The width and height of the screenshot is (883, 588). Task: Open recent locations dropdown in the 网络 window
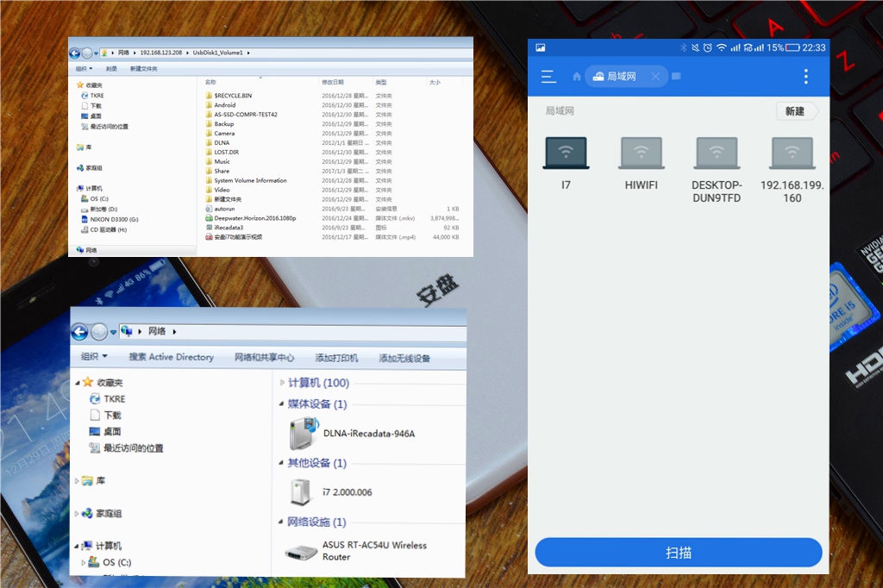tap(113, 332)
